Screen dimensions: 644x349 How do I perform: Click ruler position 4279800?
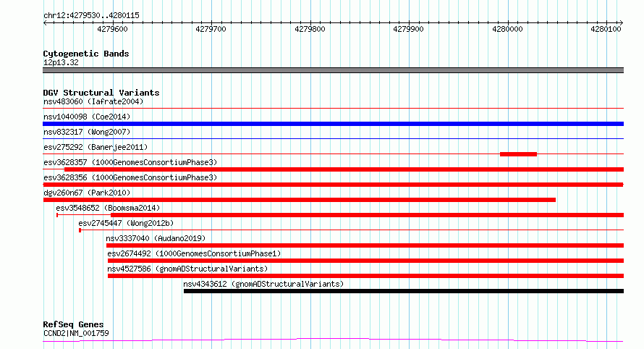click(x=310, y=29)
